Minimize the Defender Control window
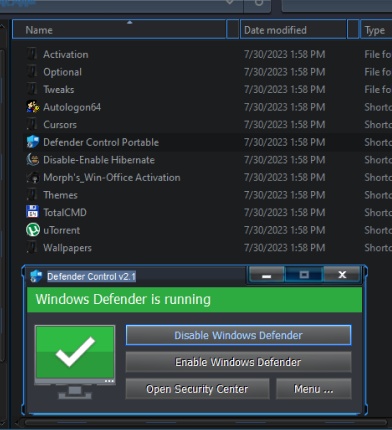The width and height of the screenshot is (392, 430). 266,275
